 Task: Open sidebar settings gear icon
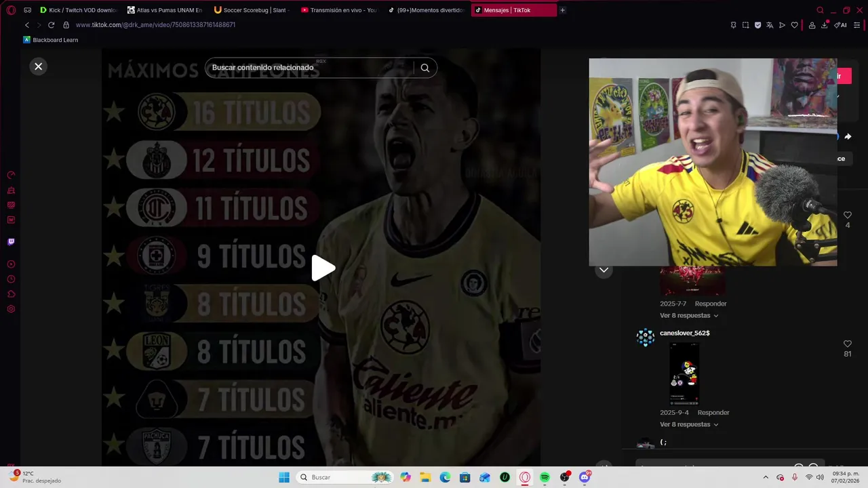coord(11,309)
